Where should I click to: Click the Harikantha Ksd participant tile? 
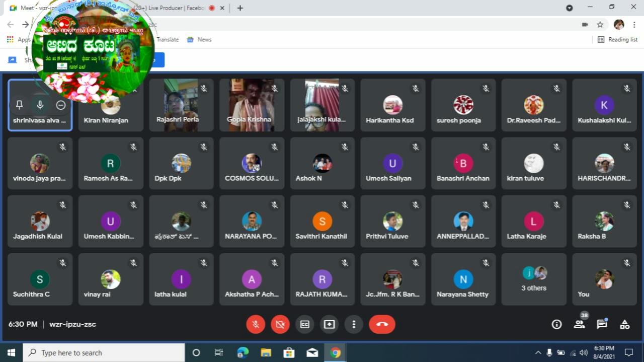click(393, 105)
